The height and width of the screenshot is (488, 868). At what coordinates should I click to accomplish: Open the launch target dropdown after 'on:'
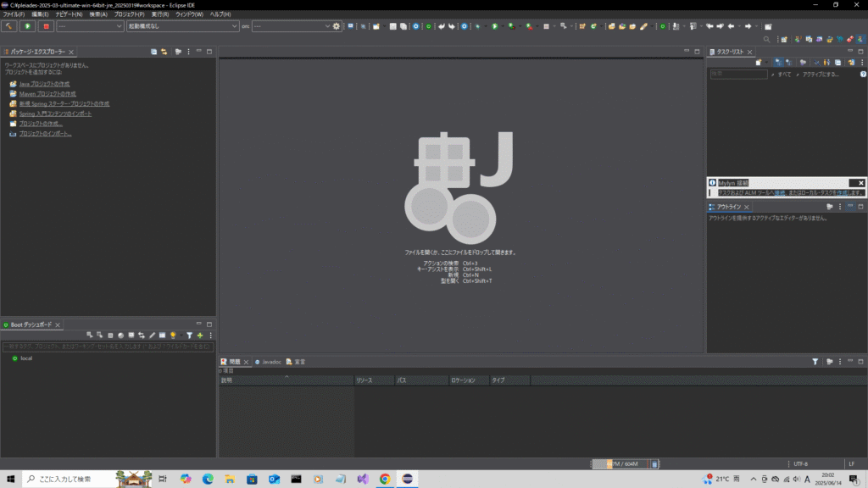[x=292, y=26]
